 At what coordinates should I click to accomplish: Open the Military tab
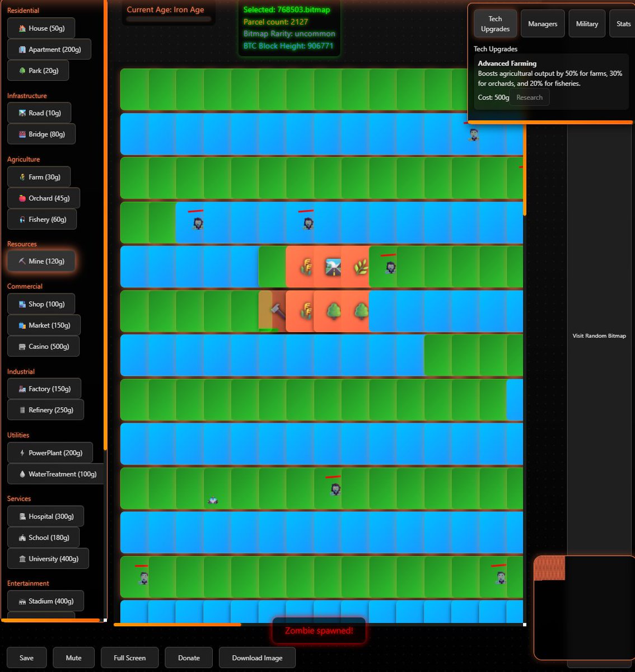[x=587, y=24]
